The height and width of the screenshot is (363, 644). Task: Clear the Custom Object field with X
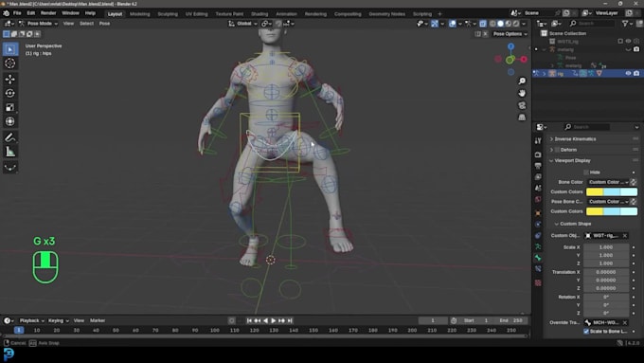click(x=625, y=236)
